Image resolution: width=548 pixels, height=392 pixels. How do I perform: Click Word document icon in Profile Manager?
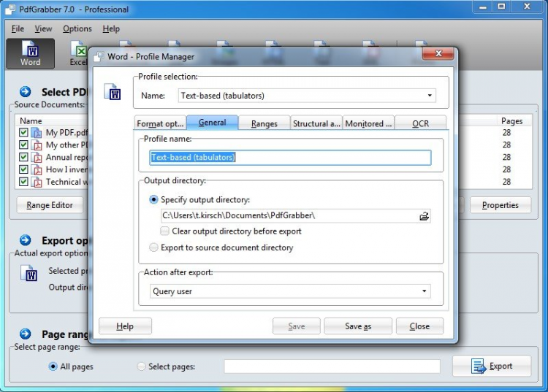[x=113, y=92]
